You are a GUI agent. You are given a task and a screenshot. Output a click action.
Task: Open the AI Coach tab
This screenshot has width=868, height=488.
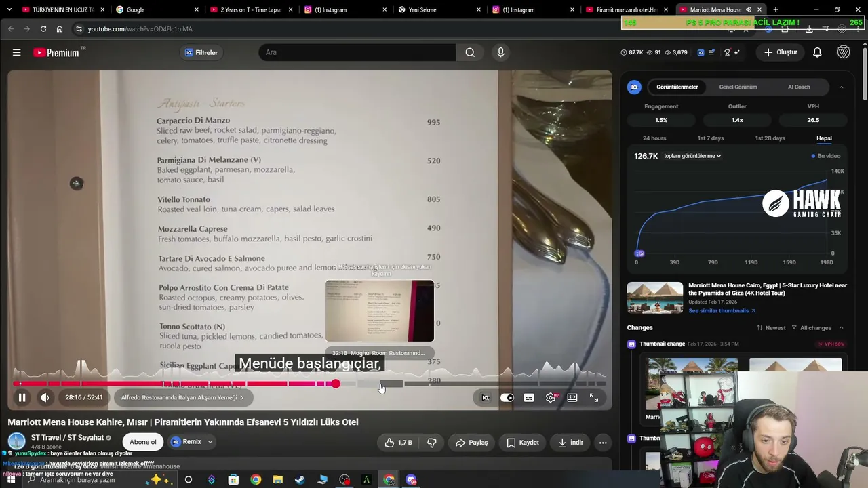(799, 87)
